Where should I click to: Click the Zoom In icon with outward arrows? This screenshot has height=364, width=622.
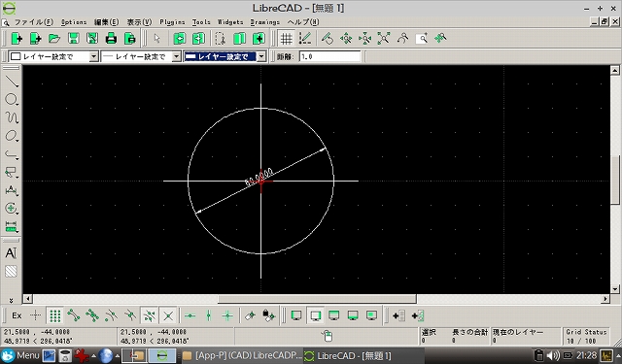pos(346,39)
